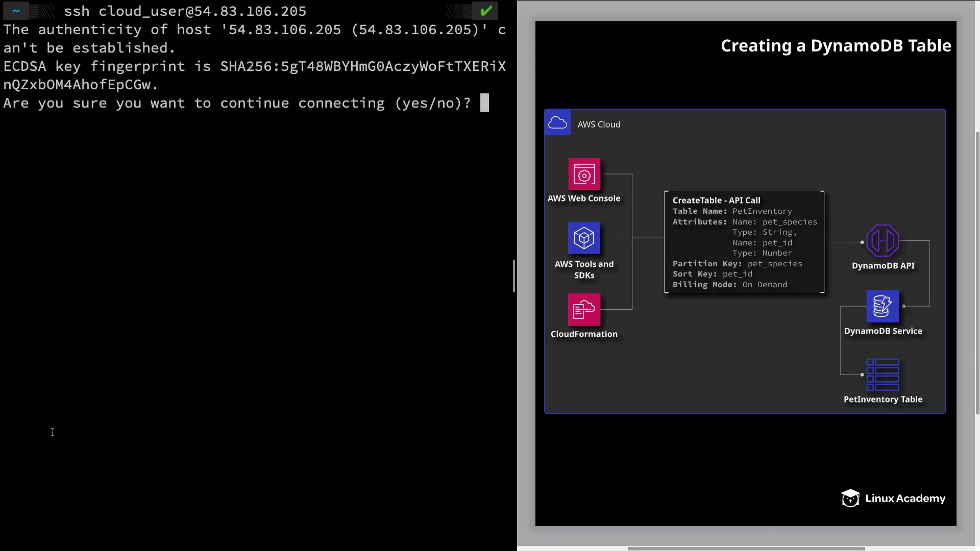The width and height of the screenshot is (980, 551).
Task: Click the Creating a DynamoDB Table title
Action: 836,46
